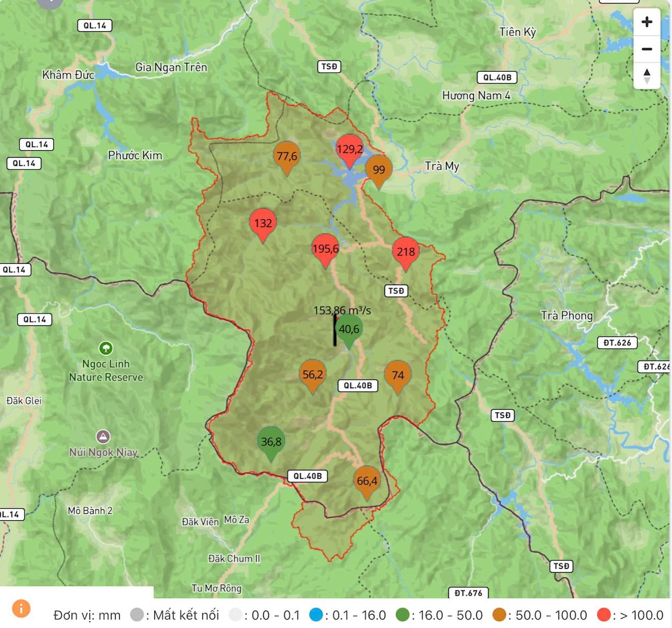Viewport: 672px width, 628px height.
Task: Click the green 40,6 rainfall marker
Action: click(349, 329)
